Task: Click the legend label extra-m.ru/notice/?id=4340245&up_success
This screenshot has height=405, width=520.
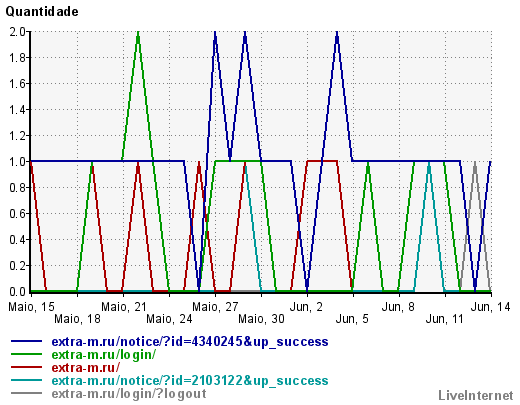Action: click(190, 342)
